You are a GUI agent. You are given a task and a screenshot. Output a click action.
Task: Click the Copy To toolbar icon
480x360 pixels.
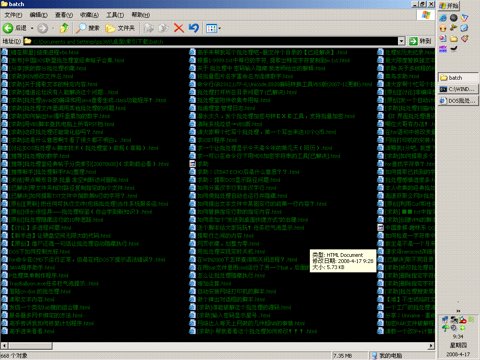(163, 28)
